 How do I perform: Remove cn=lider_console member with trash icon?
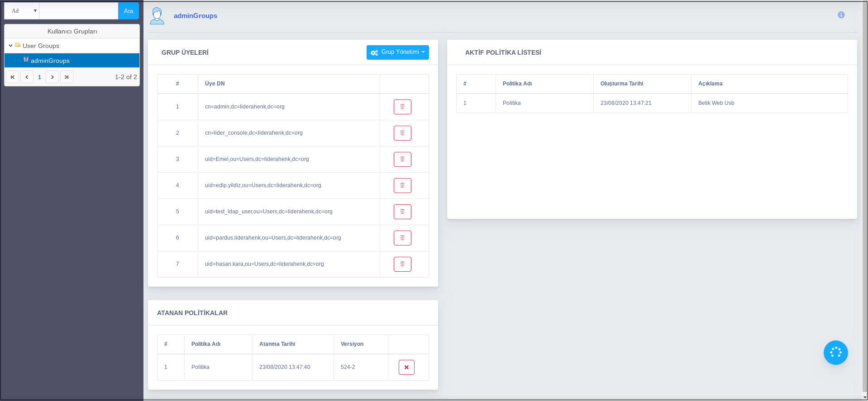(x=402, y=133)
